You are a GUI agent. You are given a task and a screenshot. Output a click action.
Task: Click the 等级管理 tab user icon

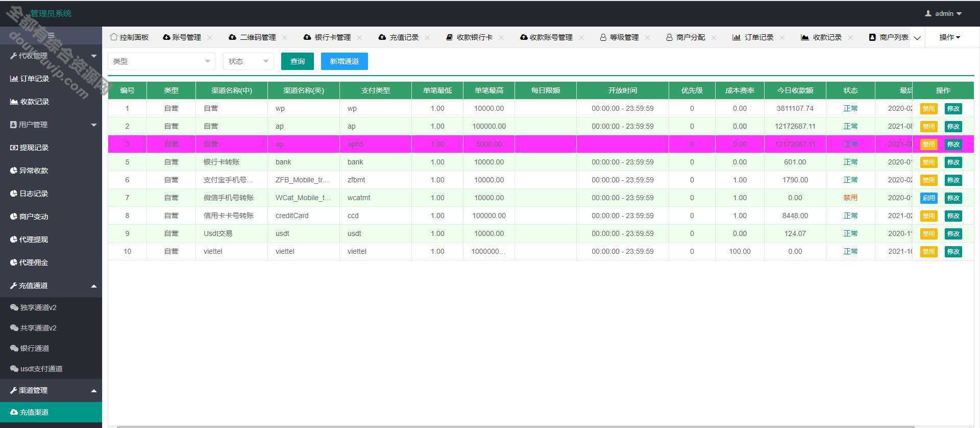click(x=603, y=37)
